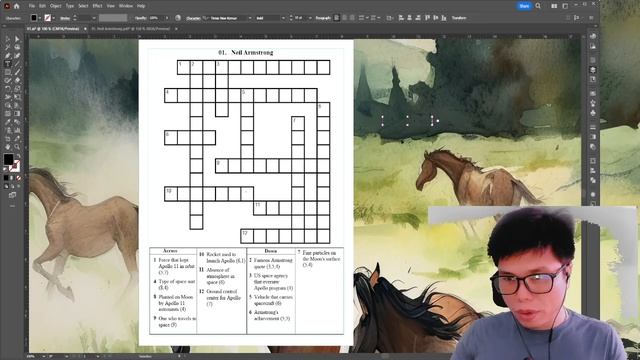This screenshot has height=360, width=640.
Task: Select the Line Segment tool
Action: (x=17, y=64)
